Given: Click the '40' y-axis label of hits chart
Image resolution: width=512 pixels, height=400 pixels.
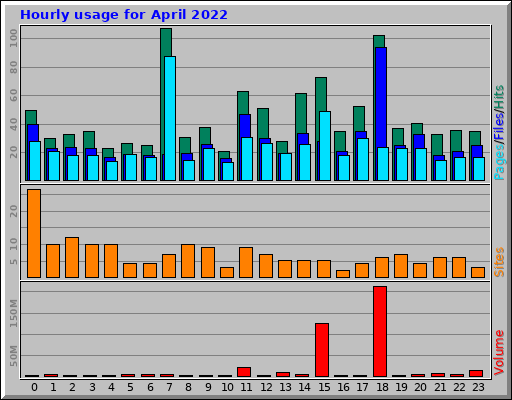Looking at the screenshot, I should tap(13, 124).
